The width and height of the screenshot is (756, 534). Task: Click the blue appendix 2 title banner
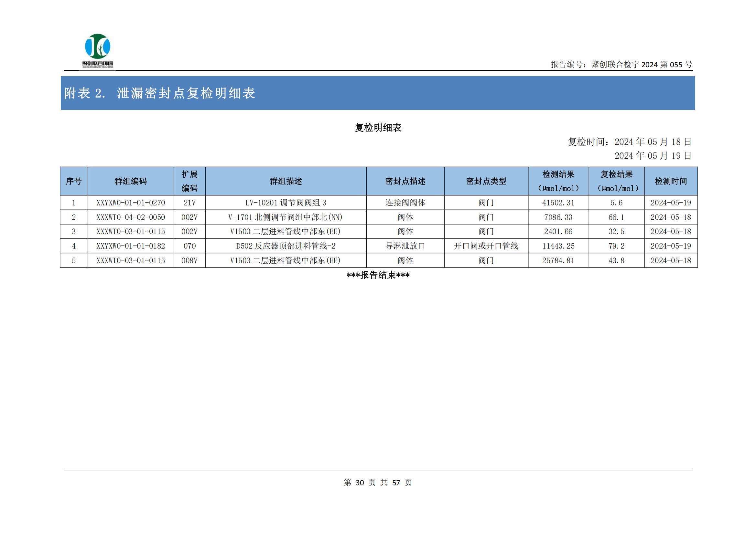tap(378, 93)
